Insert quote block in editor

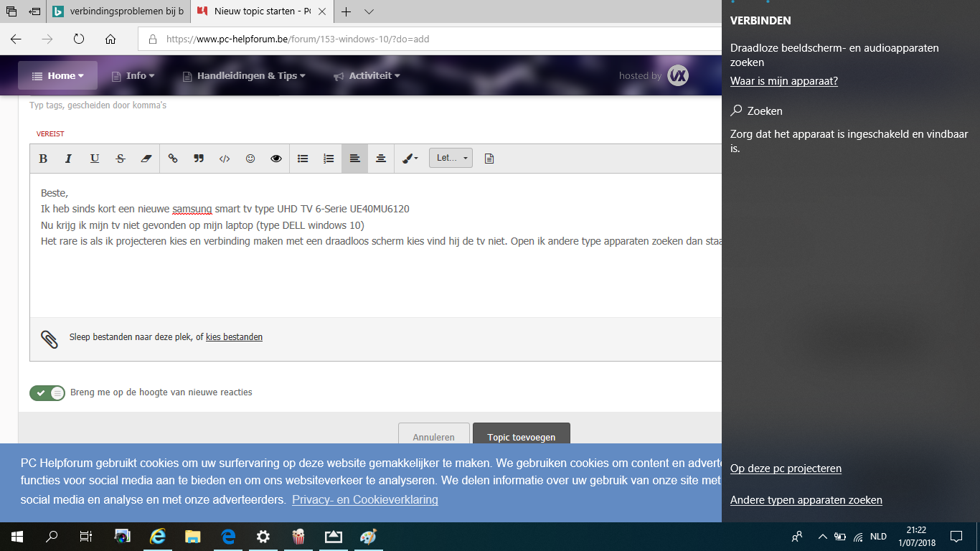(x=199, y=159)
